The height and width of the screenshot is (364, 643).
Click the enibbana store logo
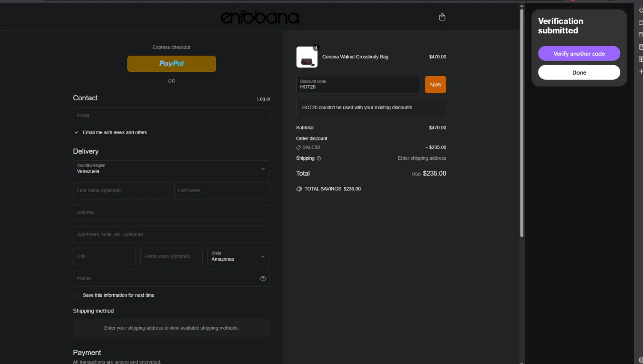click(x=260, y=17)
